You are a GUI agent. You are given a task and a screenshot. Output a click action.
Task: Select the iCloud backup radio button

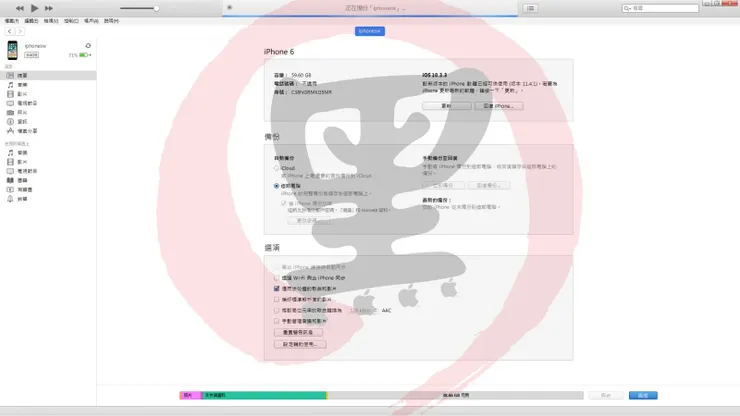[277, 168]
